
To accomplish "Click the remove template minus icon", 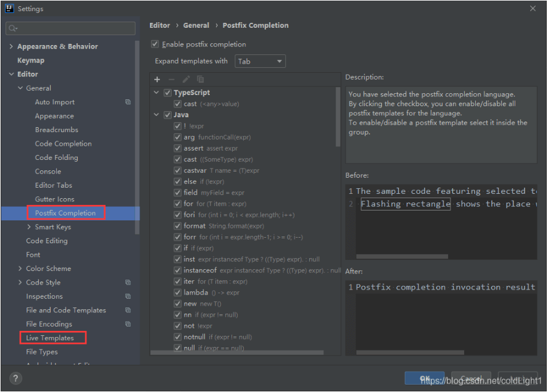I will [x=172, y=80].
